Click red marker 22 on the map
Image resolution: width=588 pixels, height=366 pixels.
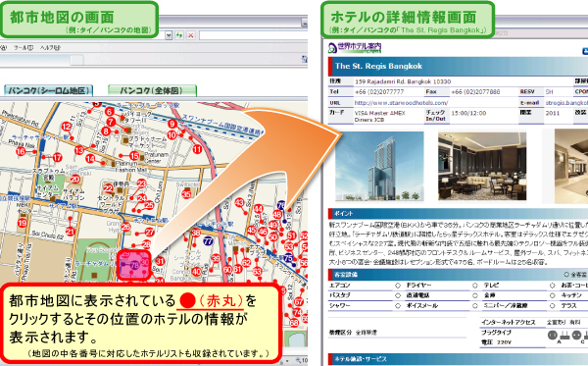[x=109, y=188]
